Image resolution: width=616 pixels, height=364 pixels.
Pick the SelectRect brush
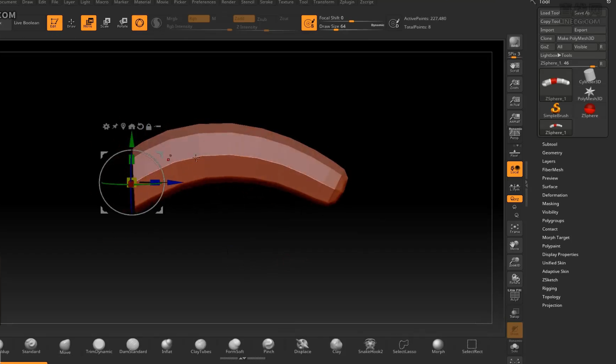[472, 346]
